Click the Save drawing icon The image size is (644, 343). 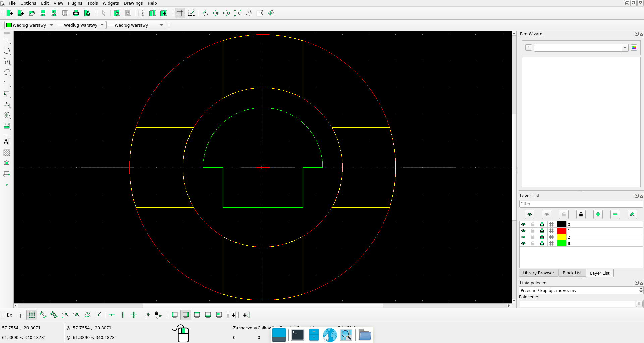tap(43, 13)
